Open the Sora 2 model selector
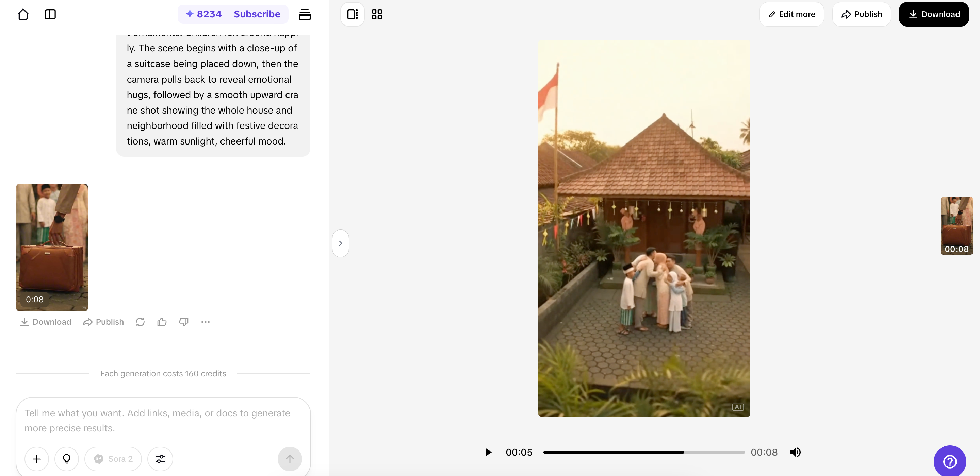980x476 pixels. click(x=113, y=459)
